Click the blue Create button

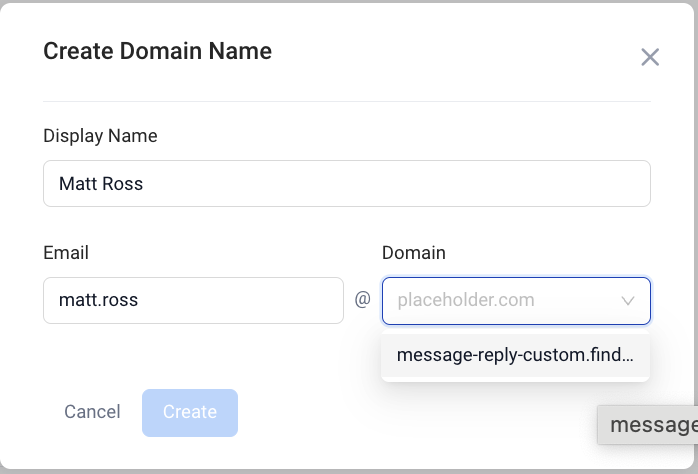[190, 412]
